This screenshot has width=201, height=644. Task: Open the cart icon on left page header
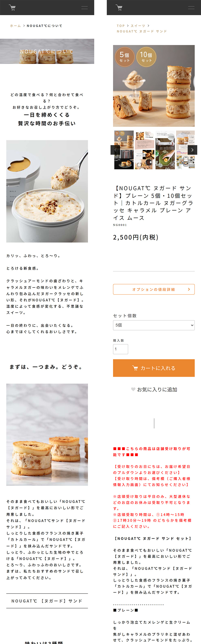12,8
